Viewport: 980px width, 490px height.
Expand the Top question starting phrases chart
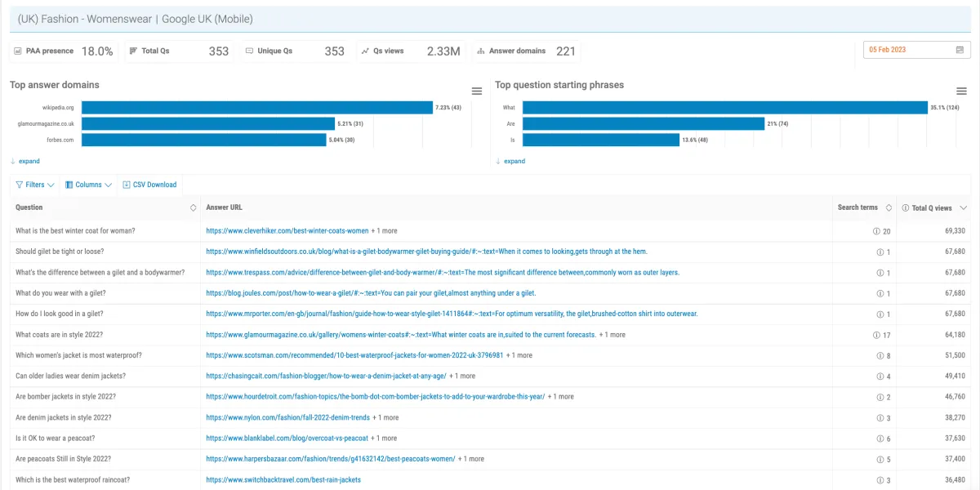tap(510, 161)
